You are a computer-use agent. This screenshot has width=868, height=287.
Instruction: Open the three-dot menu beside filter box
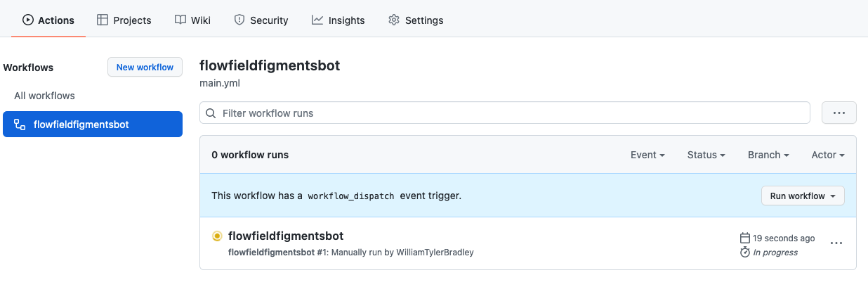[839, 113]
